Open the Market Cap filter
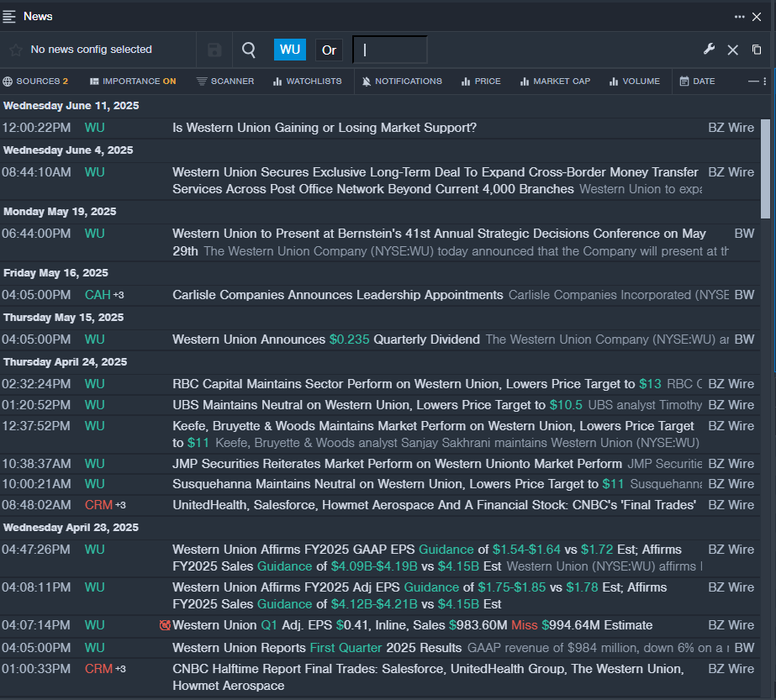Image resolution: width=776 pixels, height=700 pixels. 555,82
